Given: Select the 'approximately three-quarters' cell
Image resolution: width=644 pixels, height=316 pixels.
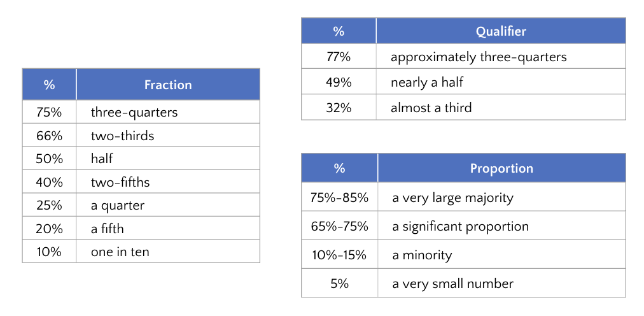Looking at the screenshot, I should click(x=479, y=57).
